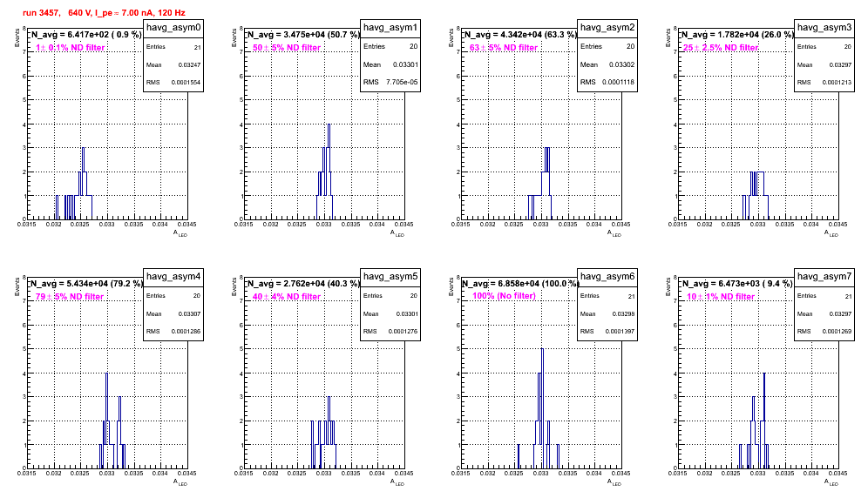The width and height of the screenshot is (868, 498).
Task: Click magenta '1± 0.1% ND filter' label
Action: click(71, 48)
